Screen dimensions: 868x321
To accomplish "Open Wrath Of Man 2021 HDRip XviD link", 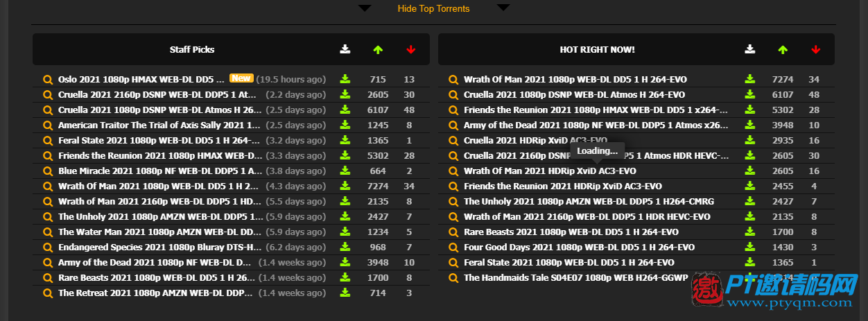I will click(x=550, y=171).
